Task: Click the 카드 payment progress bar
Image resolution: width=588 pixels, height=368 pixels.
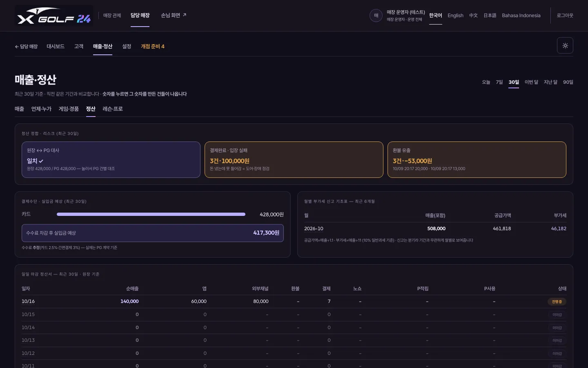Action: [151, 214]
